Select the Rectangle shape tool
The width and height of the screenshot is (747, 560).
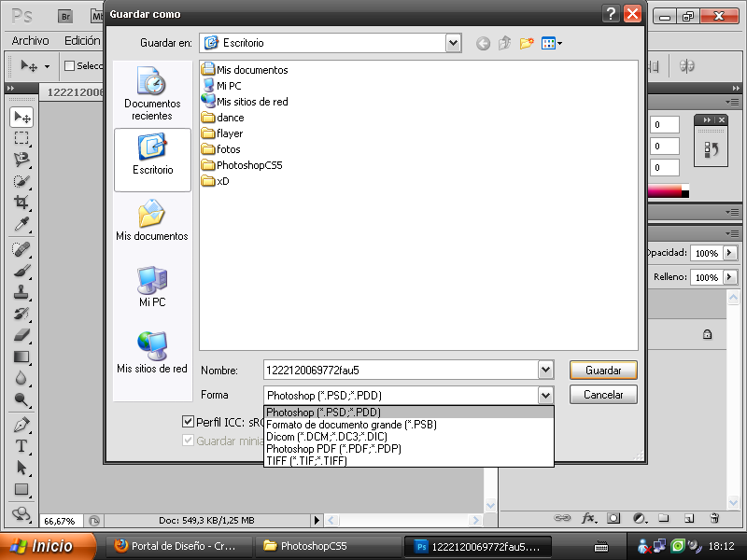(x=21, y=489)
